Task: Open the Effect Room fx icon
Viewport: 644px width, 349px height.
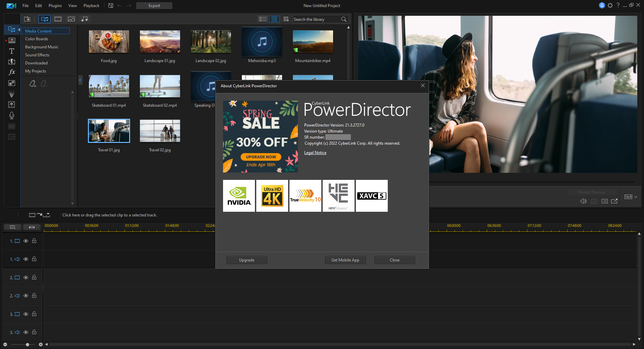Action: 12,72
